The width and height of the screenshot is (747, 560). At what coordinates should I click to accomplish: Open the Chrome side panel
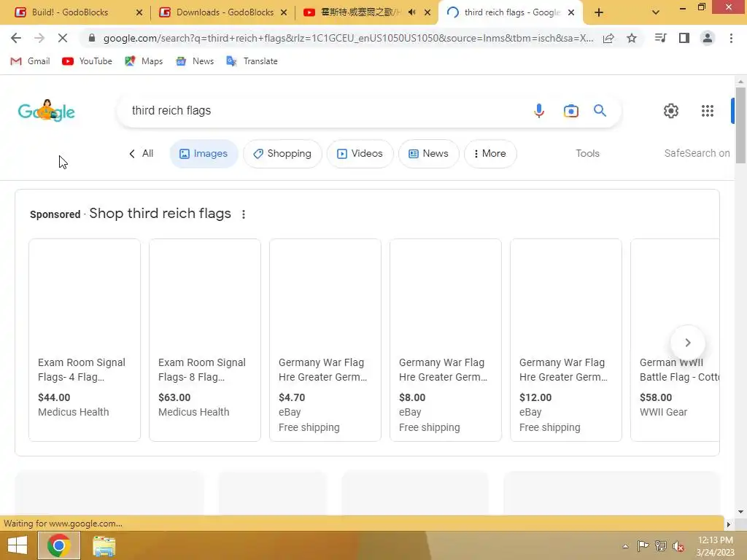(x=684, y=38)
